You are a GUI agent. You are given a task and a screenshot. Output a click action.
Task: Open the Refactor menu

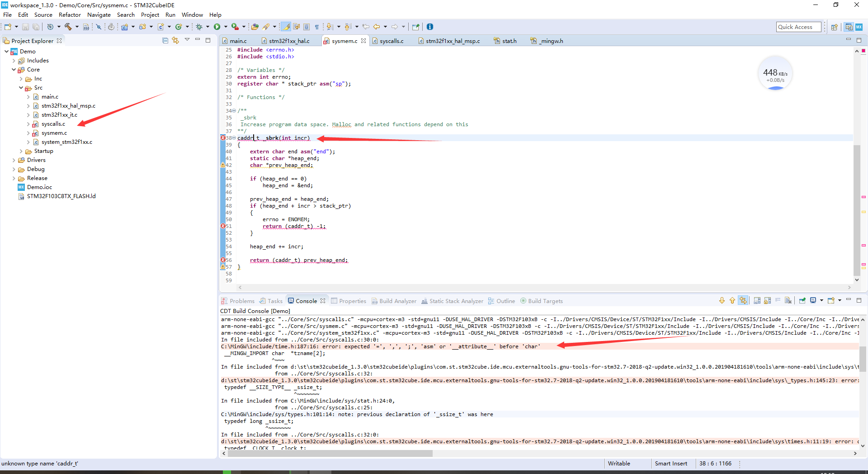[70, 14]
